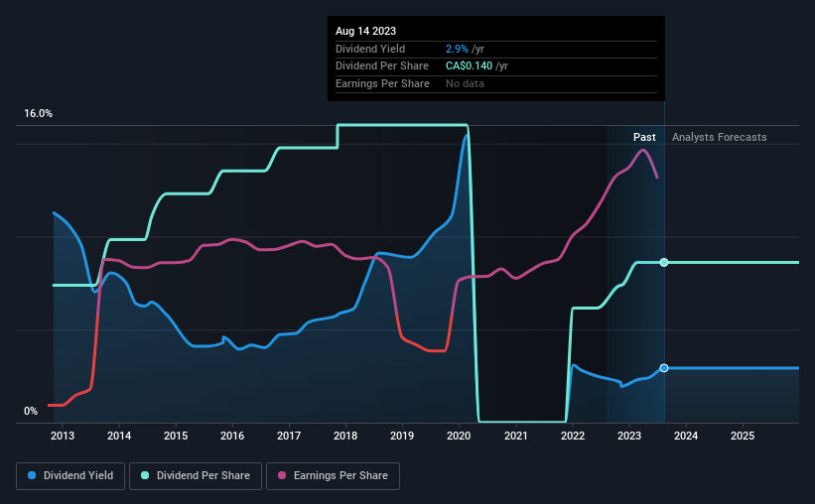Viewport: 815px width, 504px height.
Task: Click the blue Dividend Yield legend dot
Action: [x=32, y=475]
